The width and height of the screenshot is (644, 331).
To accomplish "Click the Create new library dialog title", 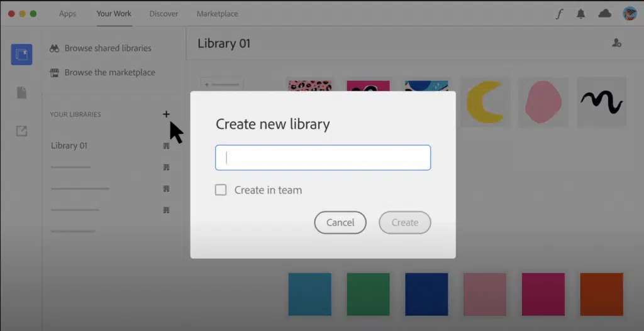I will click(273, 124).
